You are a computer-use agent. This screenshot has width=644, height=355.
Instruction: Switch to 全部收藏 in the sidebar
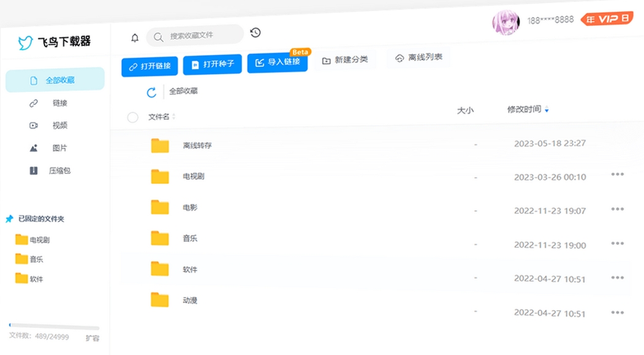(59, 80)
